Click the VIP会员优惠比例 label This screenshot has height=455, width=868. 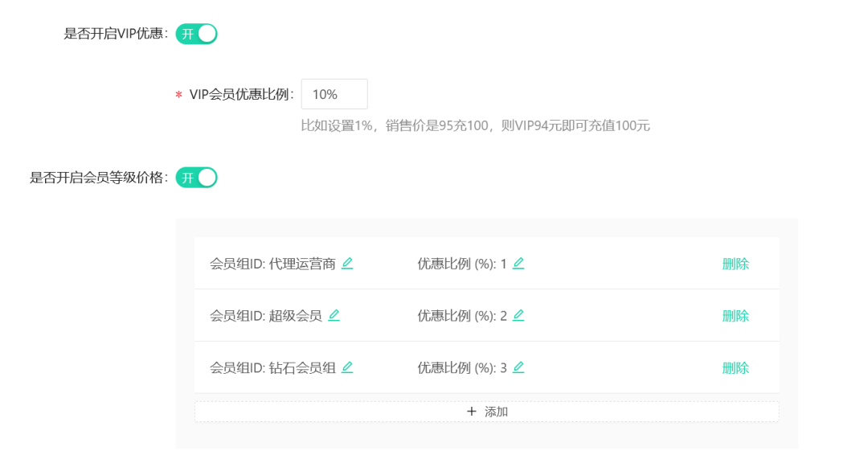241,95
